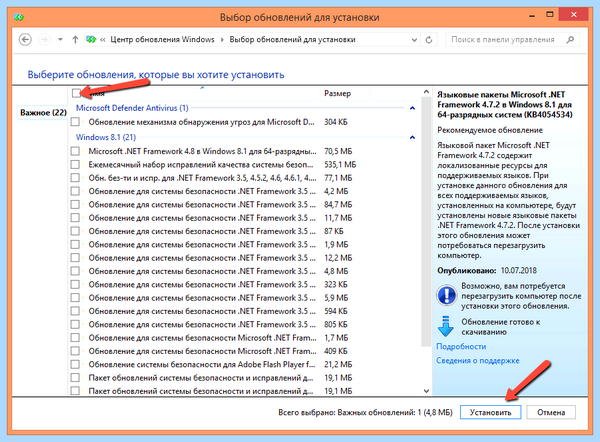This screenshot has height=442, width=600.
Task: Click the Отмена button
Action: (551, 412)
